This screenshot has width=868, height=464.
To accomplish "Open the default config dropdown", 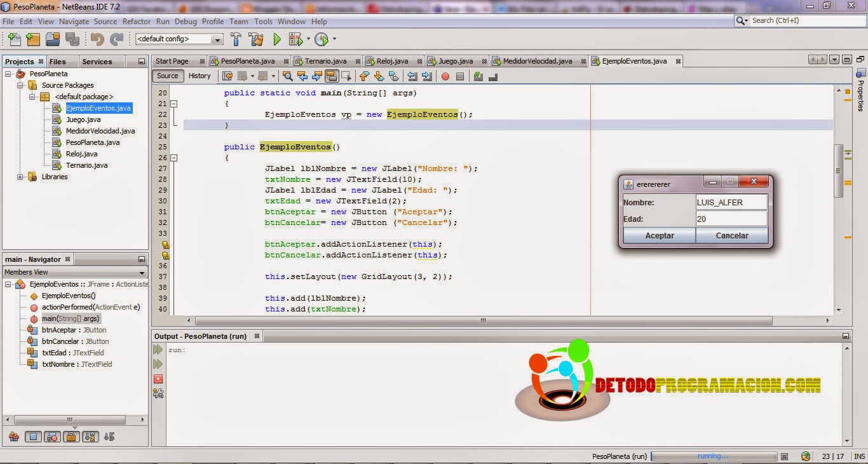I will pos(219,39).
